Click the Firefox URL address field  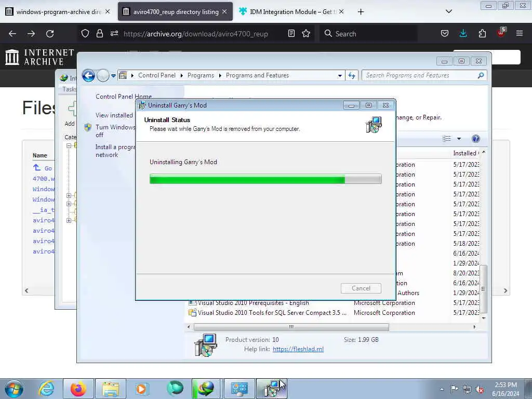196,34
